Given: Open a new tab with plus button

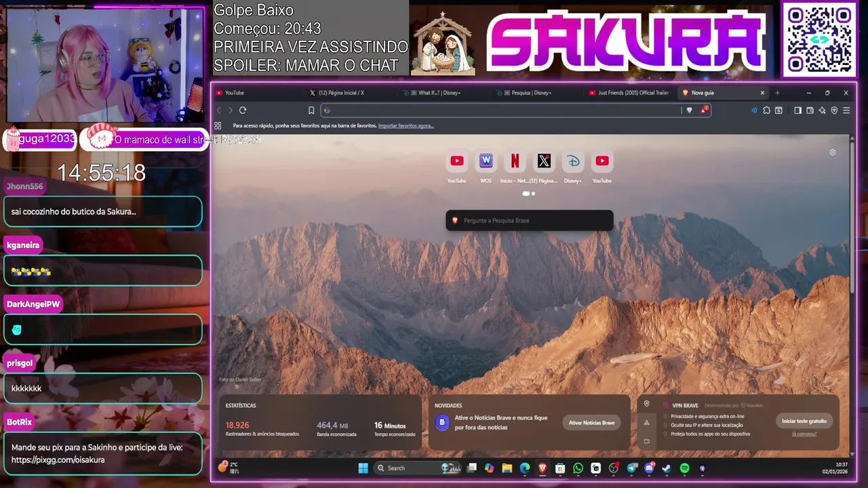Looking at the screenshot, I should click(777, 93).
